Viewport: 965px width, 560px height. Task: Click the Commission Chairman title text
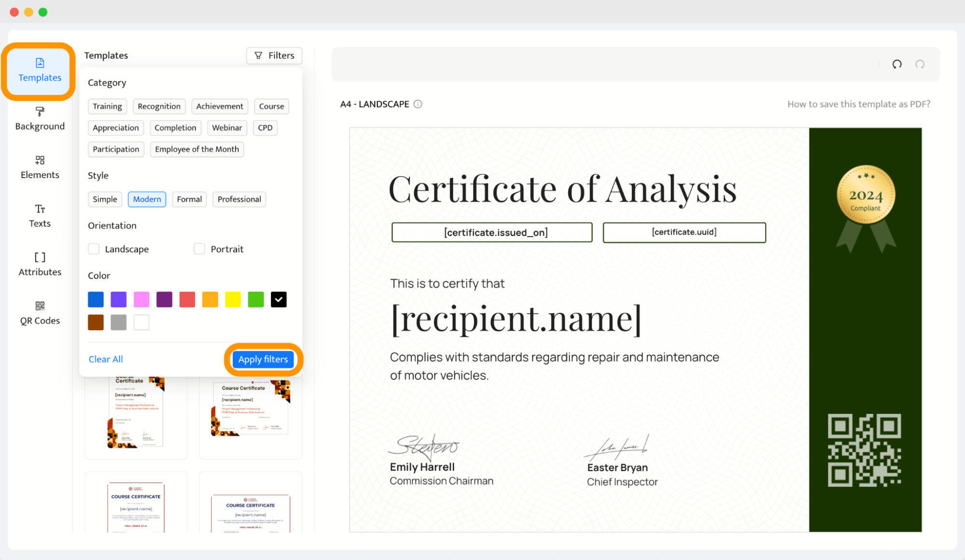(x=442, y=481)
